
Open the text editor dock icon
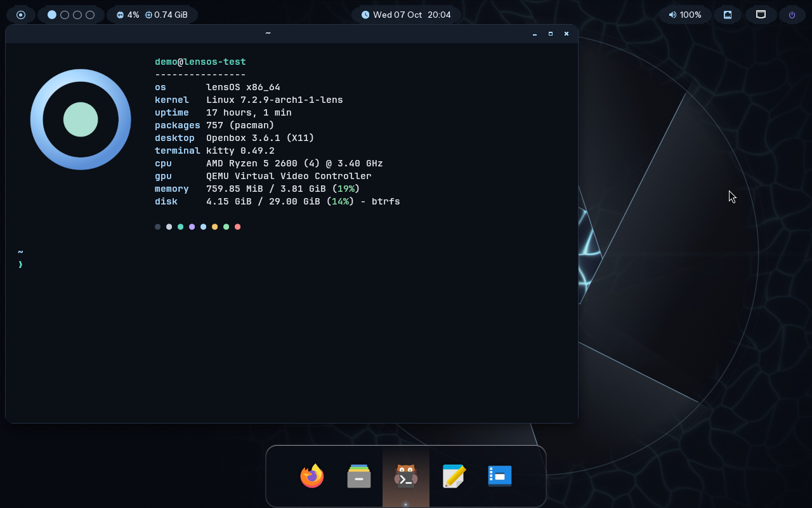coord(454,476)
